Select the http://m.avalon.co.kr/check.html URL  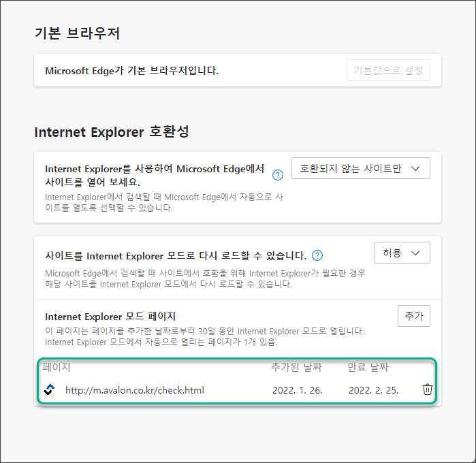pos(135,390)
